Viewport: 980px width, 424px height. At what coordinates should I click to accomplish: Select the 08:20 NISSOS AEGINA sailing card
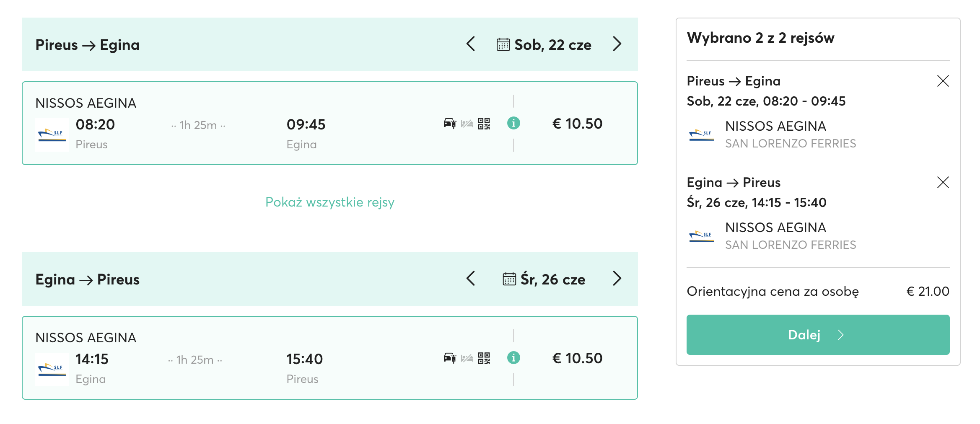pos(330,123)
